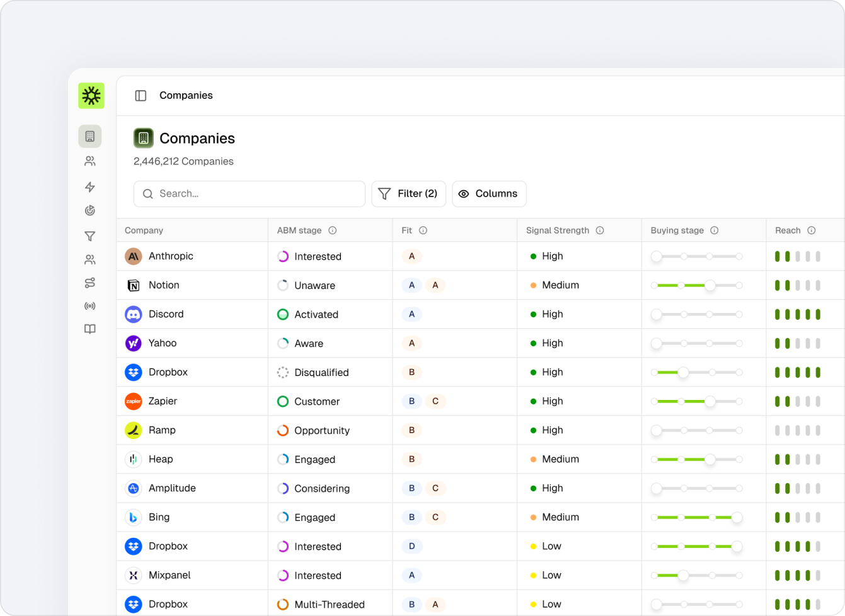Click the Ramp company logo
Viewport: 845px width, 616px height.
click(x=134, y=430)
